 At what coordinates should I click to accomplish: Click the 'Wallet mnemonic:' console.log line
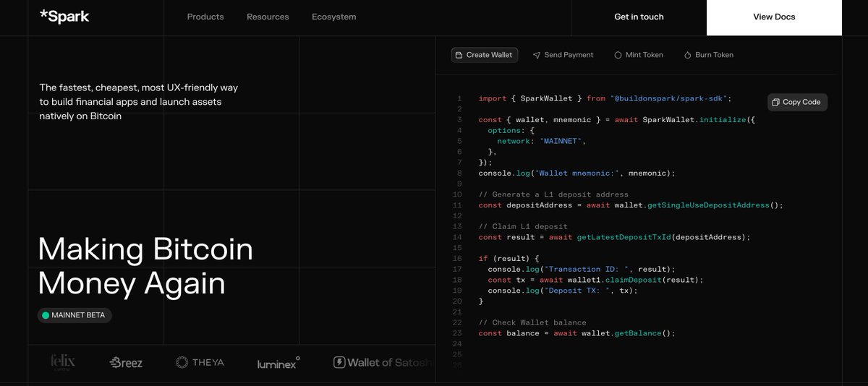(576, 173)
